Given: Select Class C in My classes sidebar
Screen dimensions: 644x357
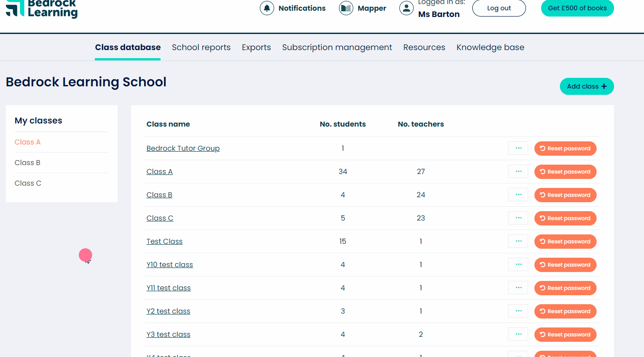Looking at the screenshot, I should coord(28,183).
